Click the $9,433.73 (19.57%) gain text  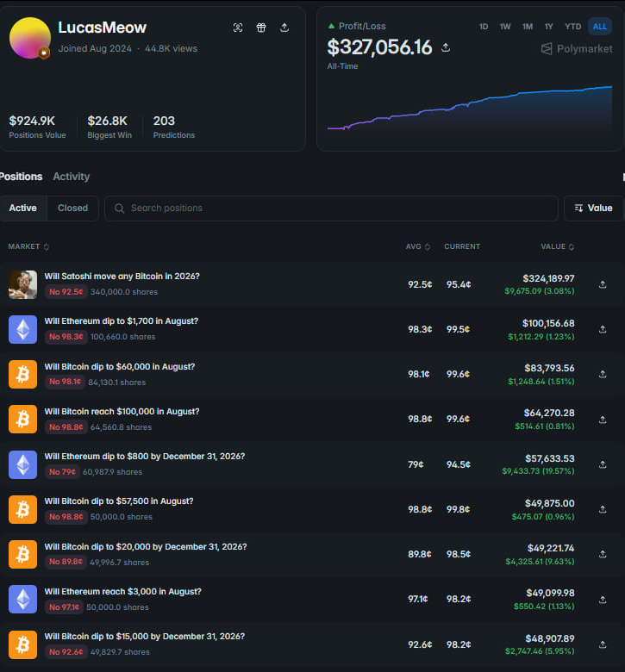[538, 471]
